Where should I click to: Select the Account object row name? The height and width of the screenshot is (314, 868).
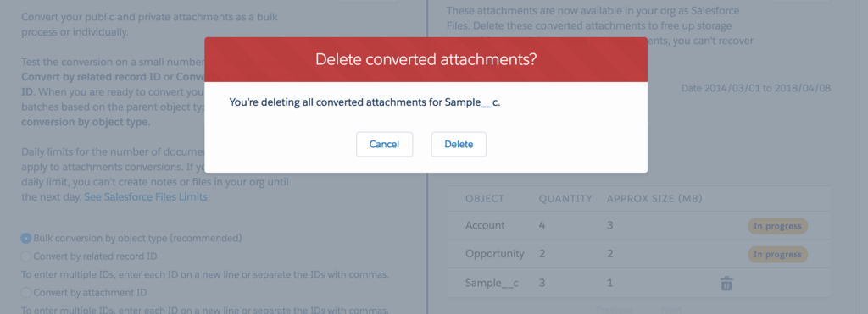[485, 225]
